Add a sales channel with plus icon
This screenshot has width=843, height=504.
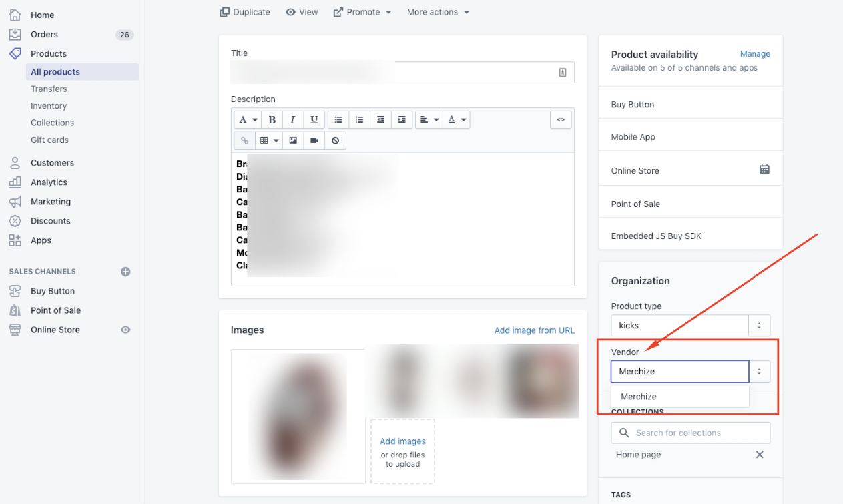pos(125,272)
